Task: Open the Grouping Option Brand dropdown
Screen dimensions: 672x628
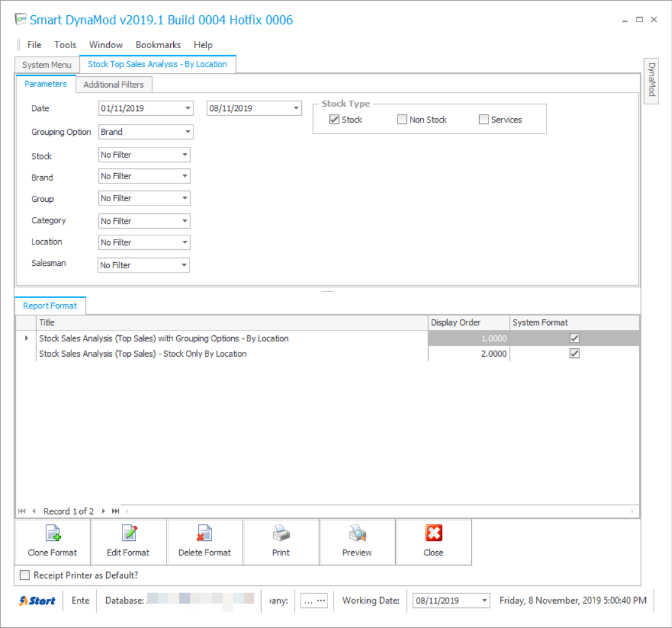Action: (x=188, y=132)
